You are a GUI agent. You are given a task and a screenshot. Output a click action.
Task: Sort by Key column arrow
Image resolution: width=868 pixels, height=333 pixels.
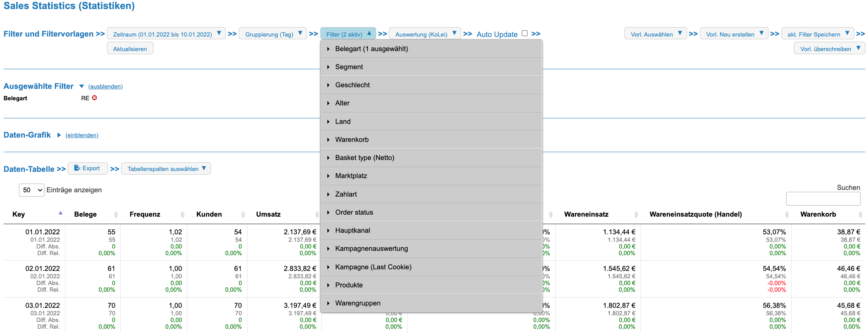coord(61,213)
